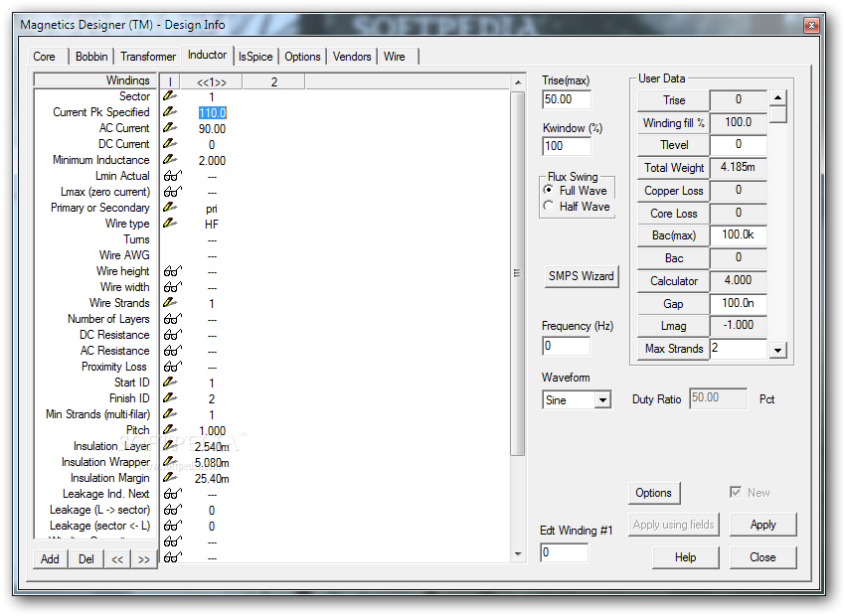Go to the Options tab
846x616 pixels.
pyautogui.click(x=302, y=57)
